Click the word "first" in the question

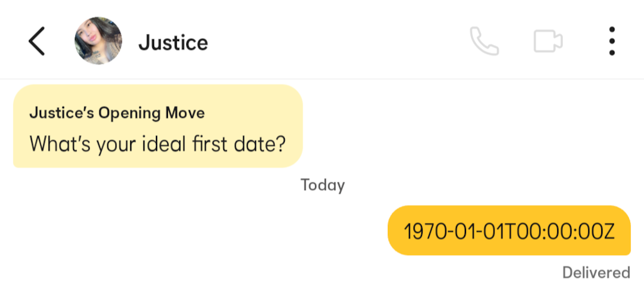[x=209, y=144]
